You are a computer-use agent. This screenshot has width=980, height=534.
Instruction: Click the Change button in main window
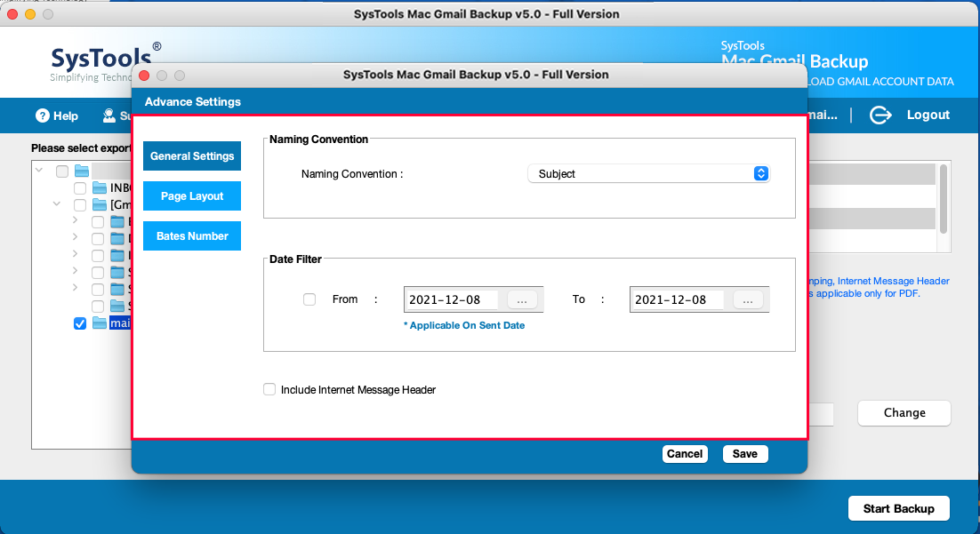pos(904,413)
